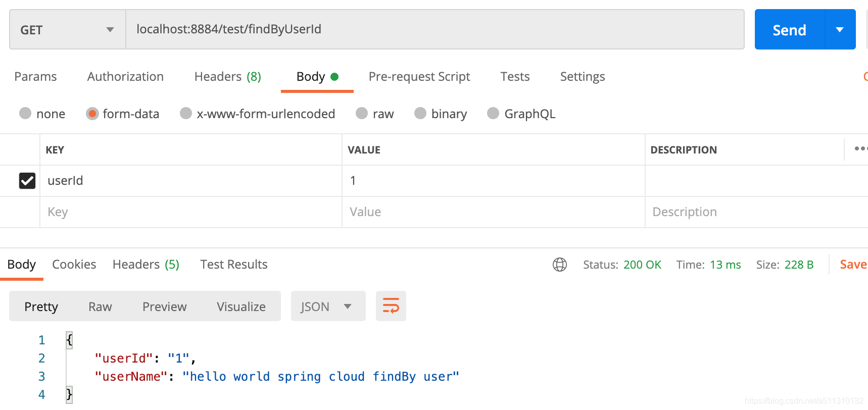Open the three-dots column options menu
Screen dimensions: 868x410
pyautogui.click(x=861, y=148)
